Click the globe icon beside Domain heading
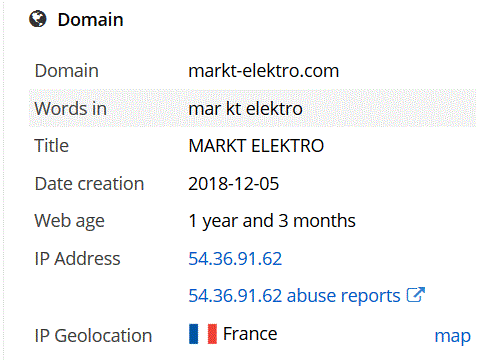Viewport: 495px width, 360px height. tap(38, 19)
